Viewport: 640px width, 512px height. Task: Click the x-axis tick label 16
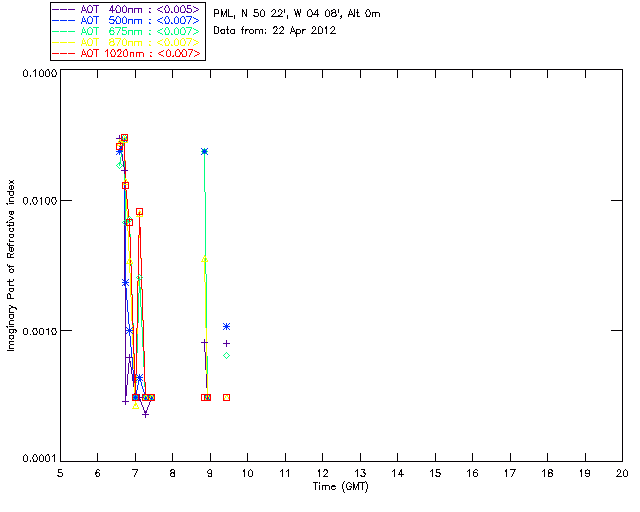pyautogui.click(x=473, y=473)
